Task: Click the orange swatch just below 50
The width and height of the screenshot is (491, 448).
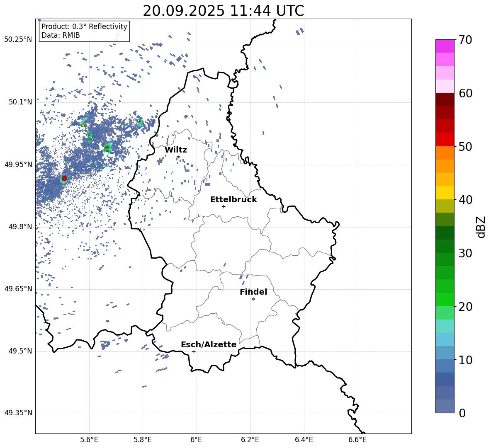Action: coord(445,153)
